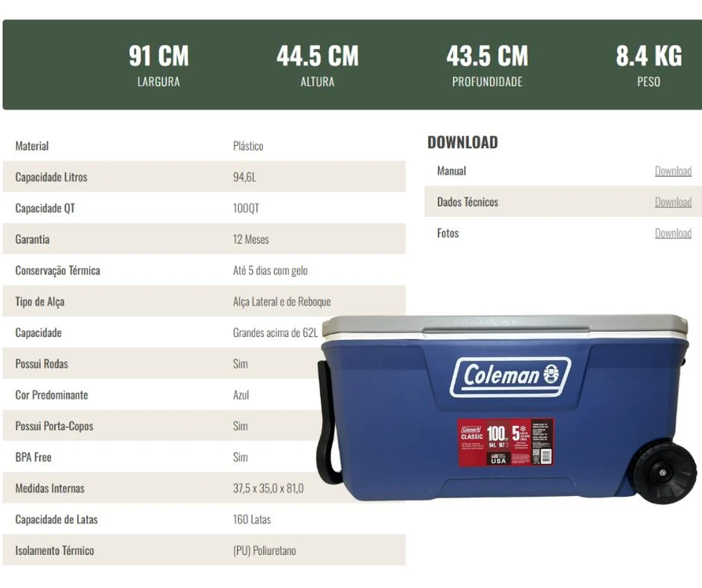This screenshot has width=702, height=588.
Task: Click the '94,6L' value
Action: point(244,178)
